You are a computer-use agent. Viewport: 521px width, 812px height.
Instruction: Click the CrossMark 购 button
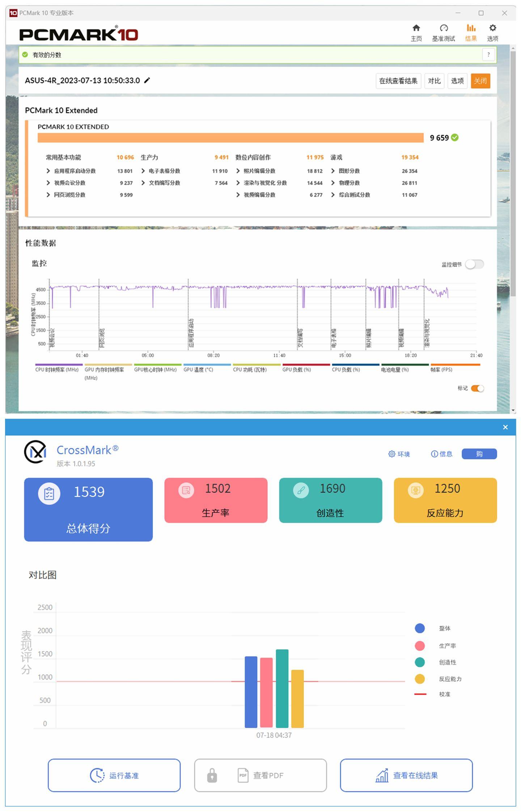(479, 454)
